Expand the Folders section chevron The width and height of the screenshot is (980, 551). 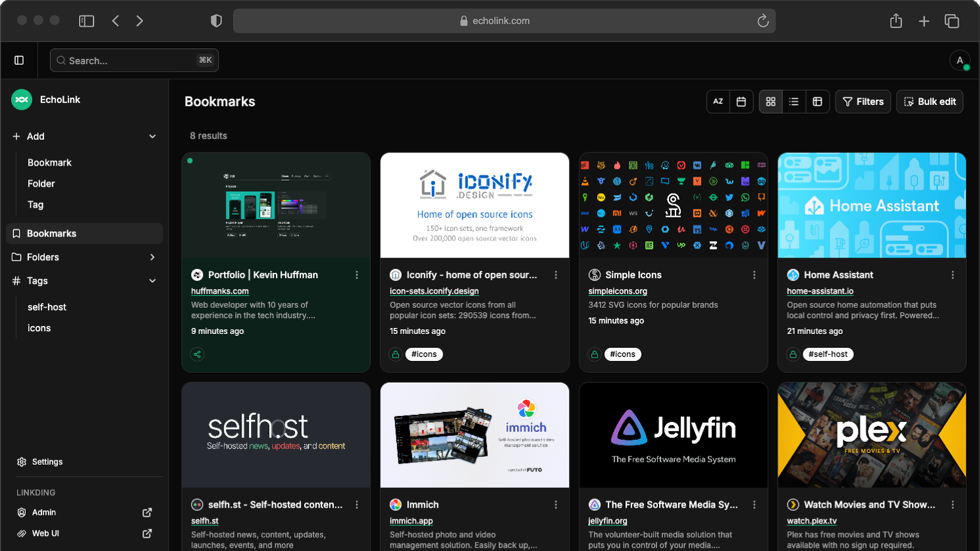click(x=152, y=257)
